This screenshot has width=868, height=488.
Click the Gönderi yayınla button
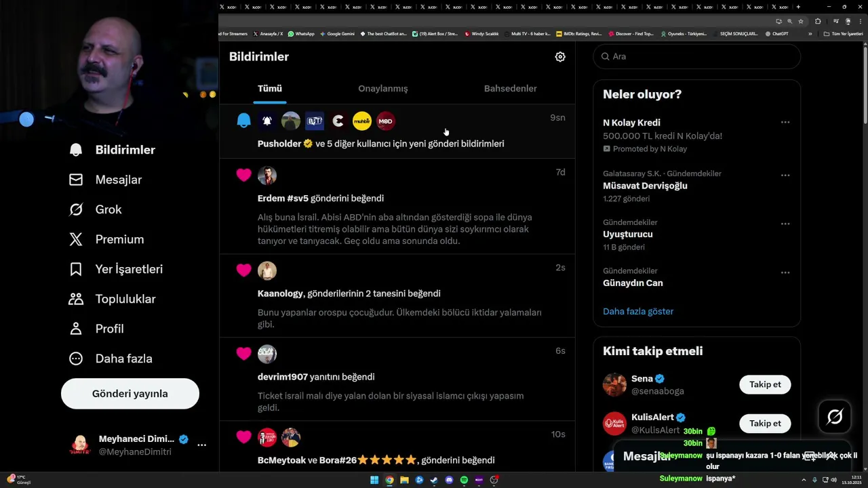tap(130, 394)
